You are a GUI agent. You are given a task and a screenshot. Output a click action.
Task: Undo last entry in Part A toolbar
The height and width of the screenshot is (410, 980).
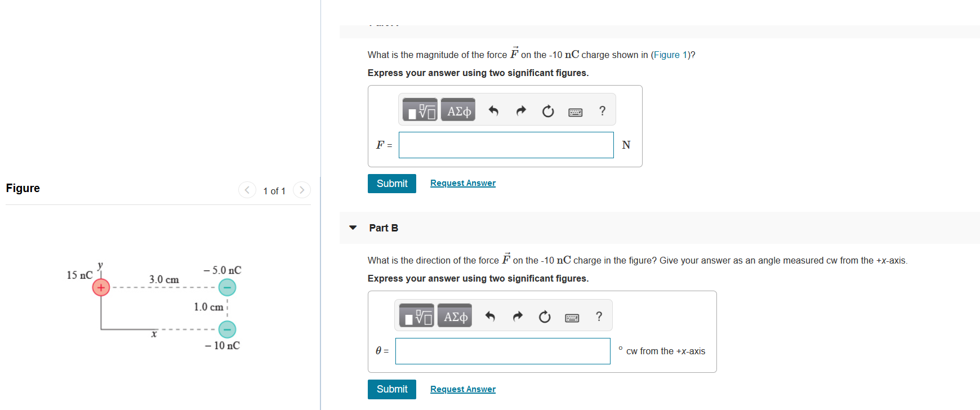pyautogui.click(x=493, y=110)
